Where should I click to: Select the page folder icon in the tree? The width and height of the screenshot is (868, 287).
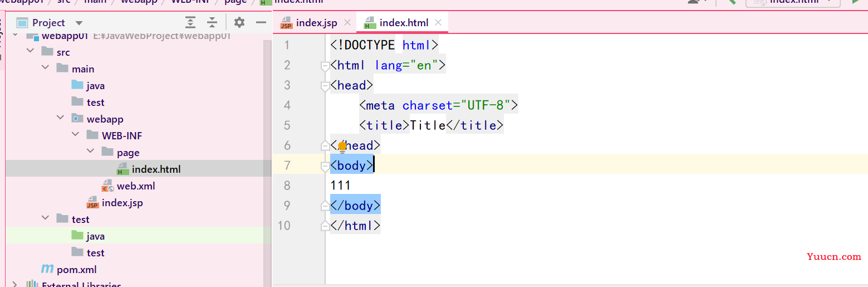click(x=107, y=152)
